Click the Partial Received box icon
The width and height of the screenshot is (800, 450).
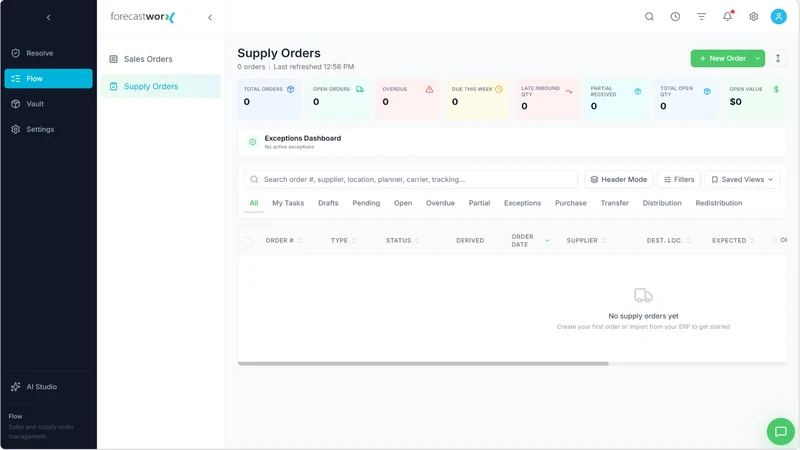click(x=638, y=91)
